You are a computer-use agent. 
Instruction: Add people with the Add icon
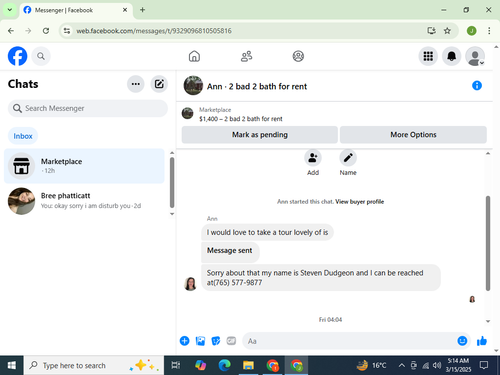click(x=313, y=158)
